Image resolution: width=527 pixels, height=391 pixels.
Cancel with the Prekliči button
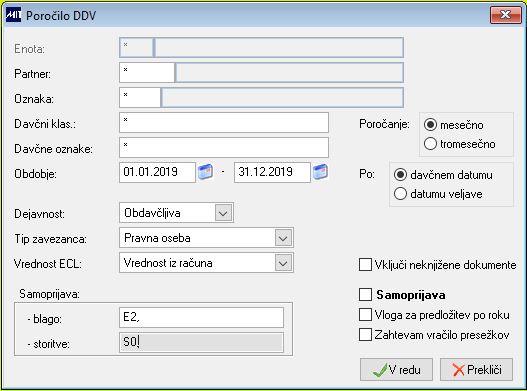tap(476, 369)
